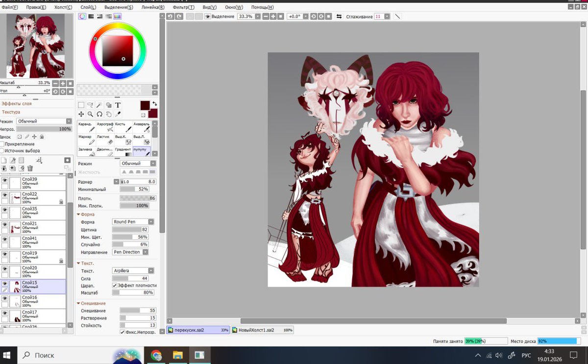Toggle the Прикрепление checkbox

point(3,144)
